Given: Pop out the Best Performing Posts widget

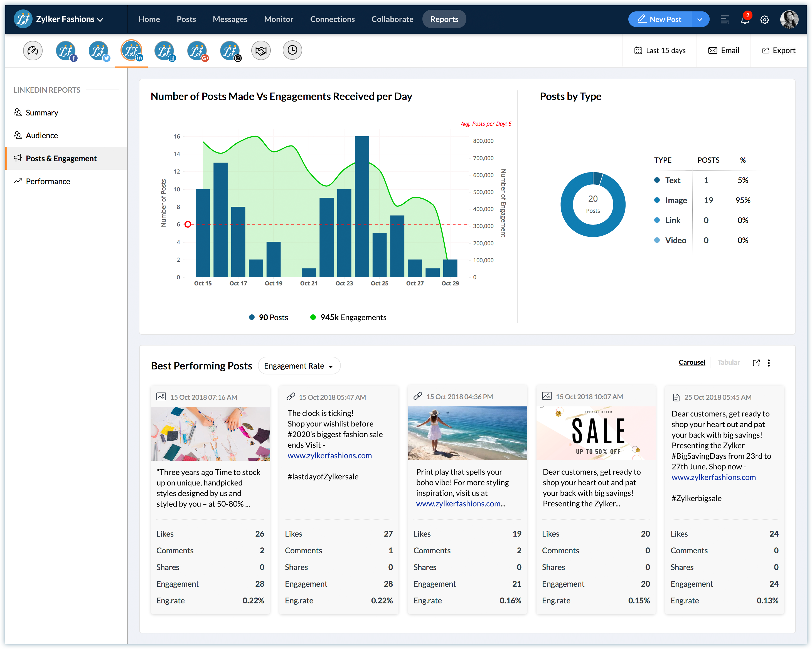Looking at the screenshot, I should [756, 363].
